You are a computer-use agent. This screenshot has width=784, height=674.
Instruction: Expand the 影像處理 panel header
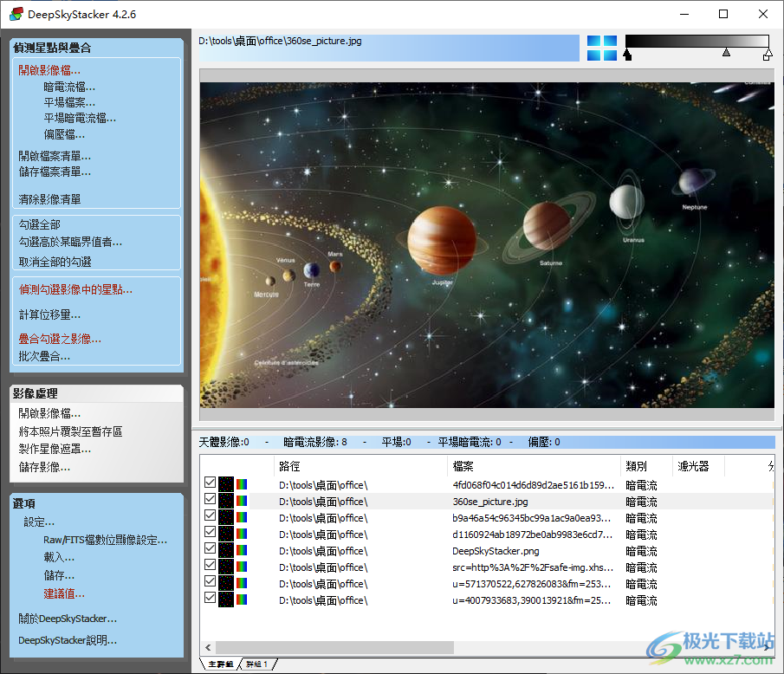click(96, 393)
